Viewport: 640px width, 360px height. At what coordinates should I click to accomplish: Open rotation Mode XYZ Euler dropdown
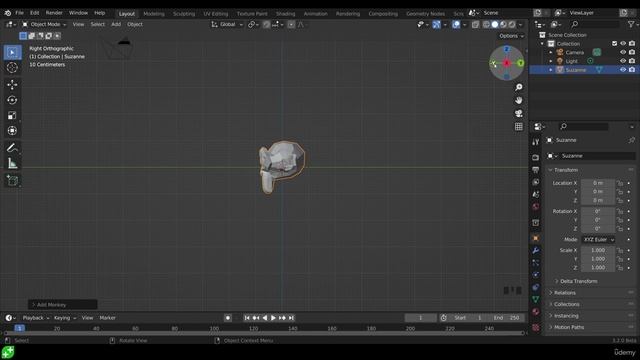[598, 240]
